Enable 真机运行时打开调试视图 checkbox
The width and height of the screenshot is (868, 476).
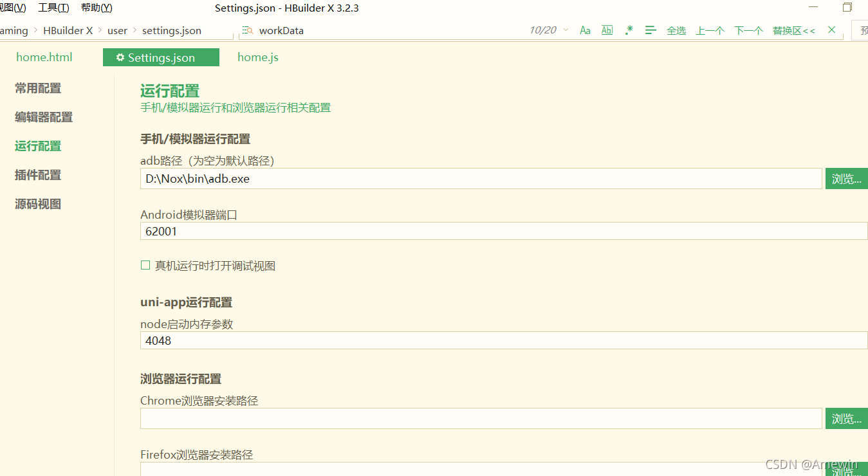click(145, 265)
